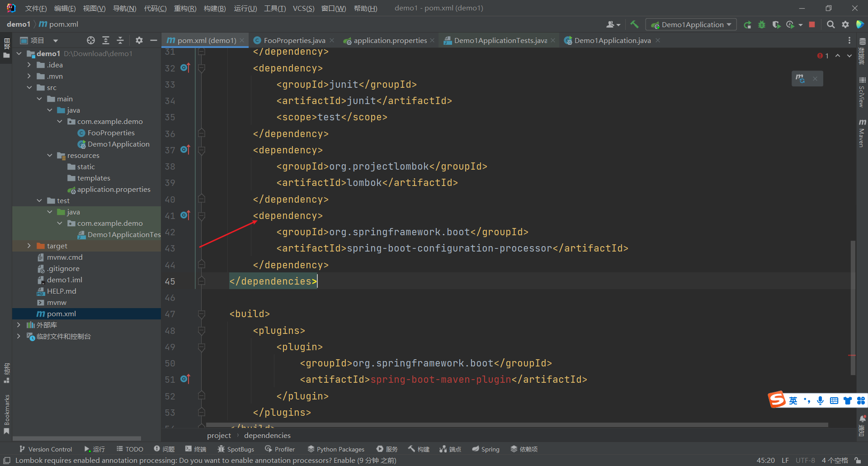Viewport: 868px width, 466px height.
Task: Click the error count indicator
Action: point(823,56)
